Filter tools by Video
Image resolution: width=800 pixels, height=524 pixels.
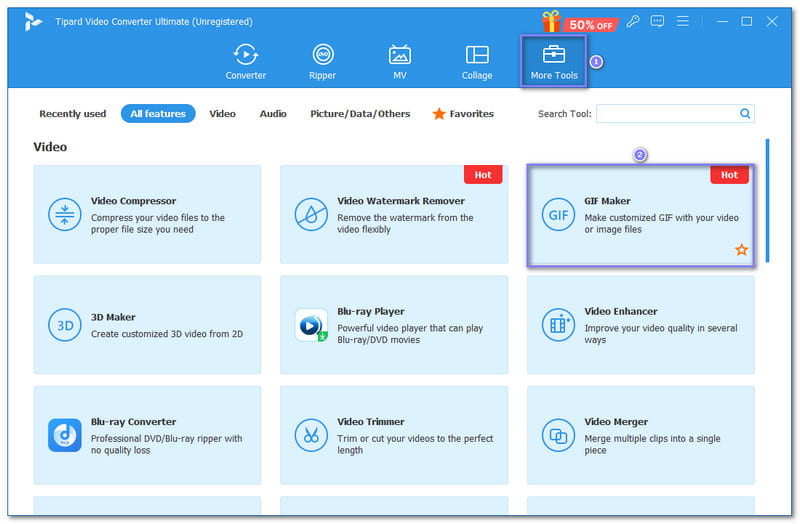pos(222,113)
